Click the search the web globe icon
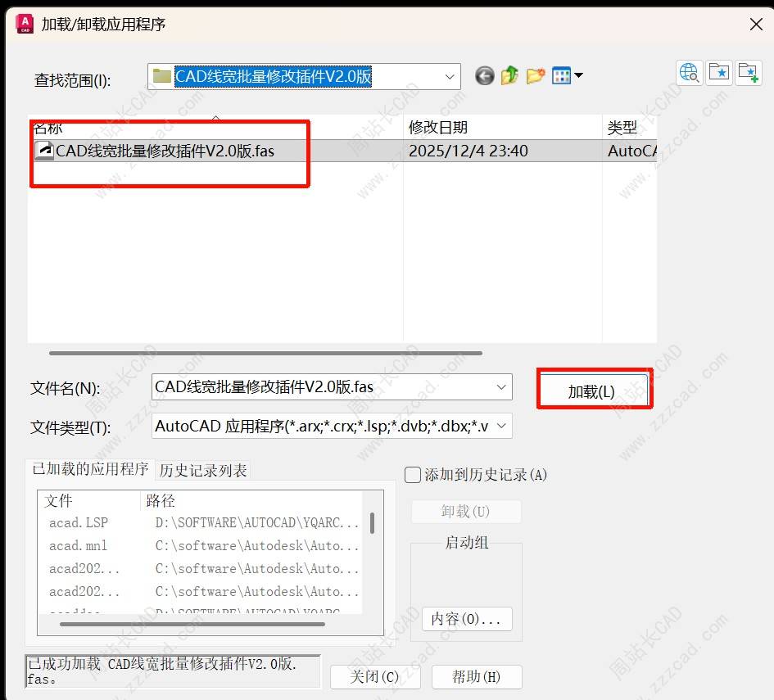 tap(690, 73)
